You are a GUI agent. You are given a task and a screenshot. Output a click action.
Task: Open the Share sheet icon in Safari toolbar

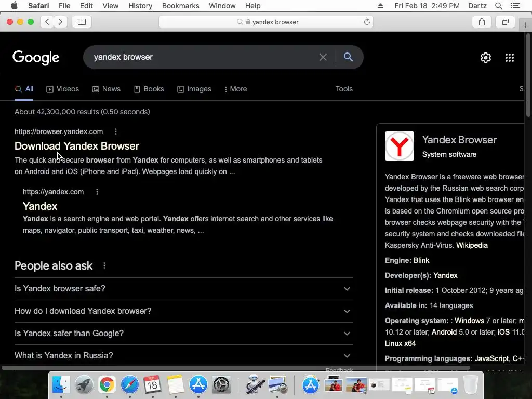click(x=482, y=22)
